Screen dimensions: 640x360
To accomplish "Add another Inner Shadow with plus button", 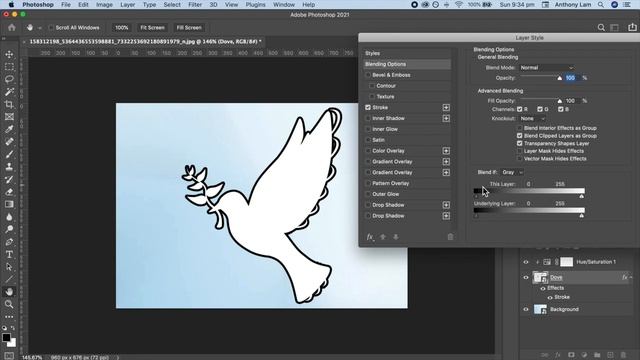I will pyautogui.click(x=446, y=118).
